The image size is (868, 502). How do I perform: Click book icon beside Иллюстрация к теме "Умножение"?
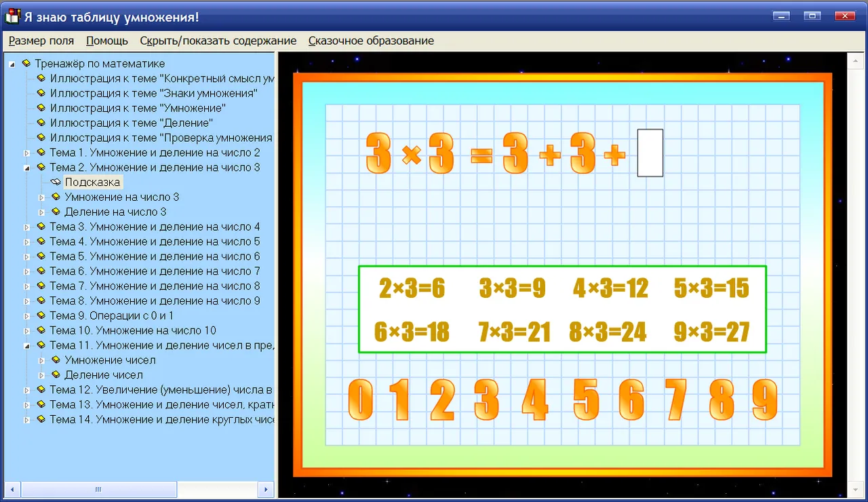click(x=41, y=108)
